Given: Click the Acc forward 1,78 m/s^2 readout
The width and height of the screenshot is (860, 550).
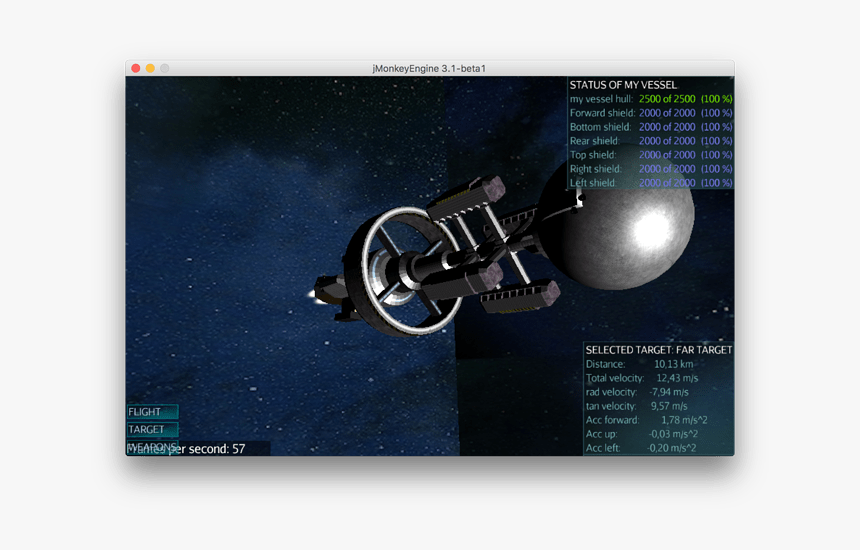Looking at the screenshot, I should 647,420.
